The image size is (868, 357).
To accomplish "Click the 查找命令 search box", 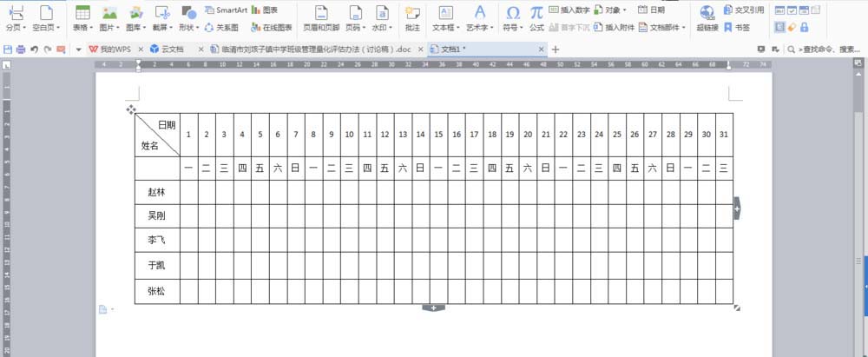I will (825, 50).
